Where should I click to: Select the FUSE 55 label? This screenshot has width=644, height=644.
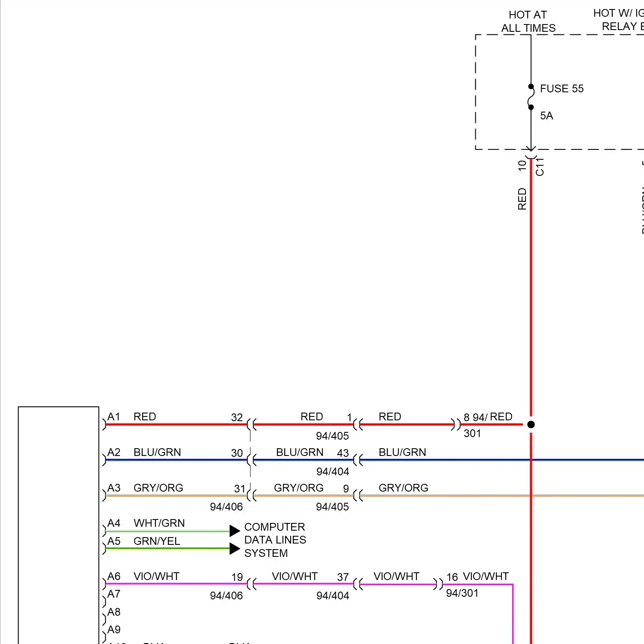pos(562,88)
